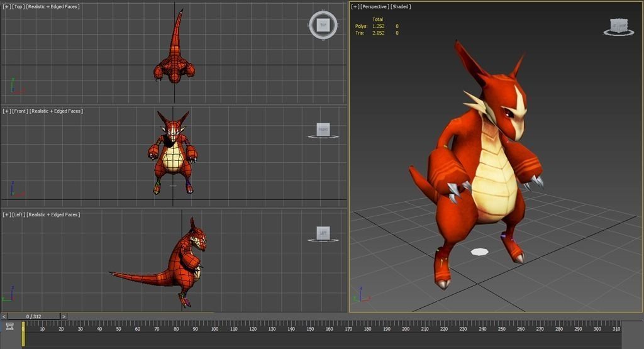Open the [+] menu of the Perspective viewport

(x=355, y=6)
